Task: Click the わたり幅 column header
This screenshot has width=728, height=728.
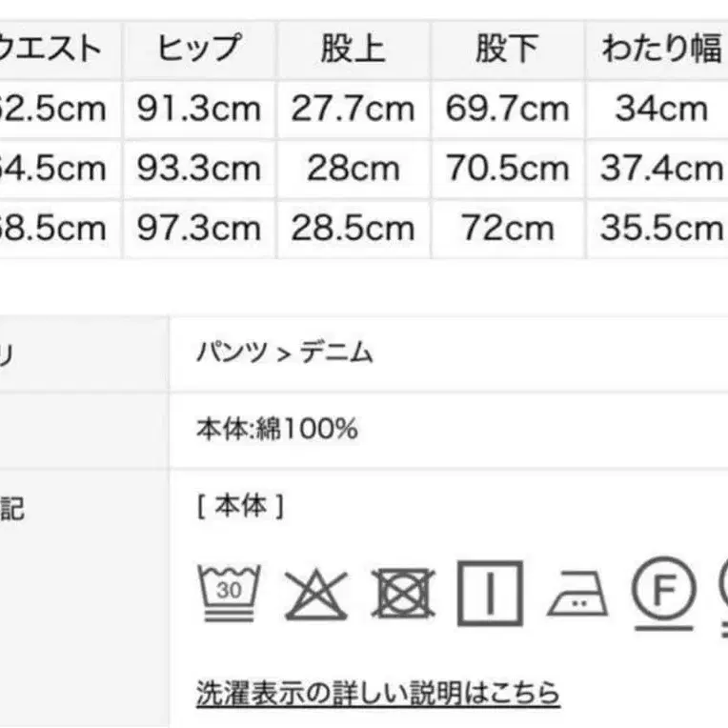Action: click(x=661, y=50)
